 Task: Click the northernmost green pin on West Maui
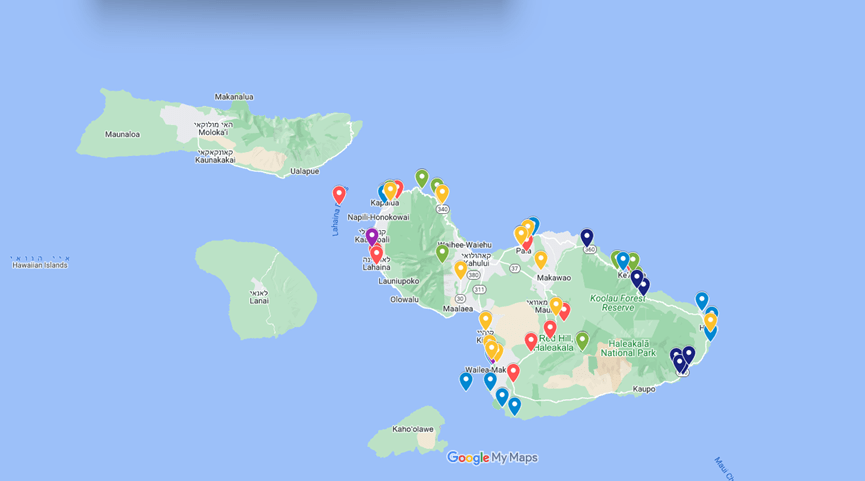coord(422,177)
